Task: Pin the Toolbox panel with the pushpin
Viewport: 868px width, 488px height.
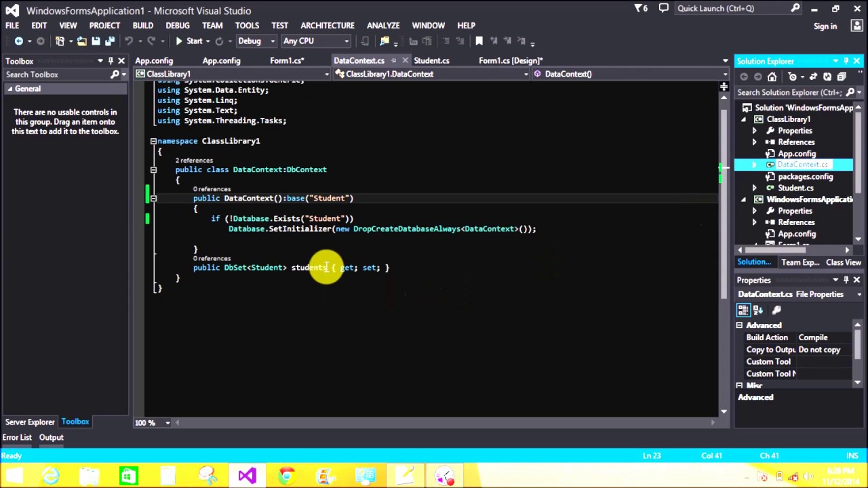Action: [111, 61]
